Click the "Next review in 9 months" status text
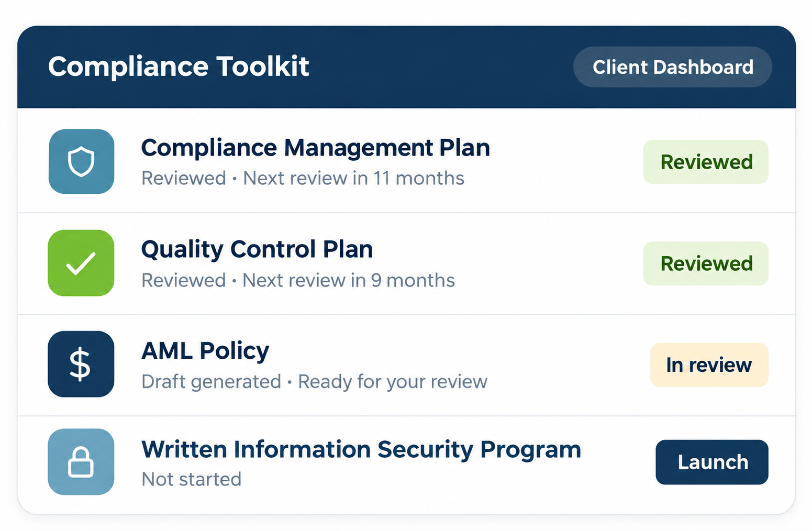This screenshot has height=531, width=812. tap(349, 281)
